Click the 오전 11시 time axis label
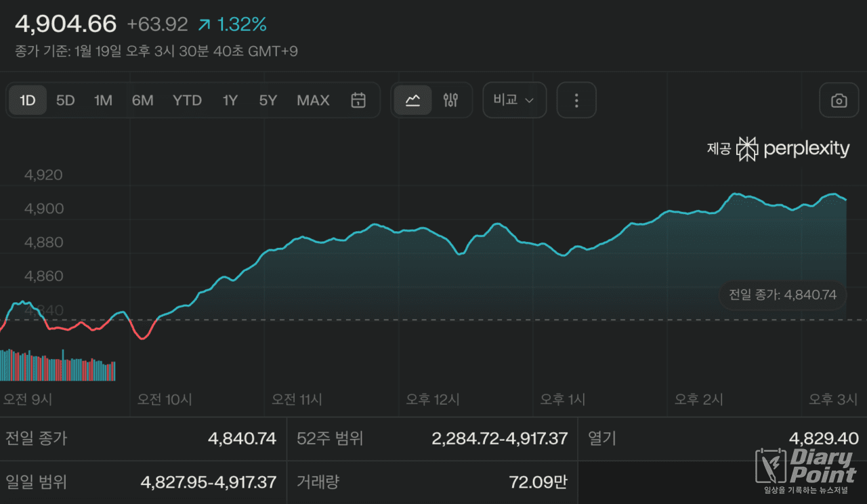The width and height of the screenshot is (867, 504). click(297, 400)
